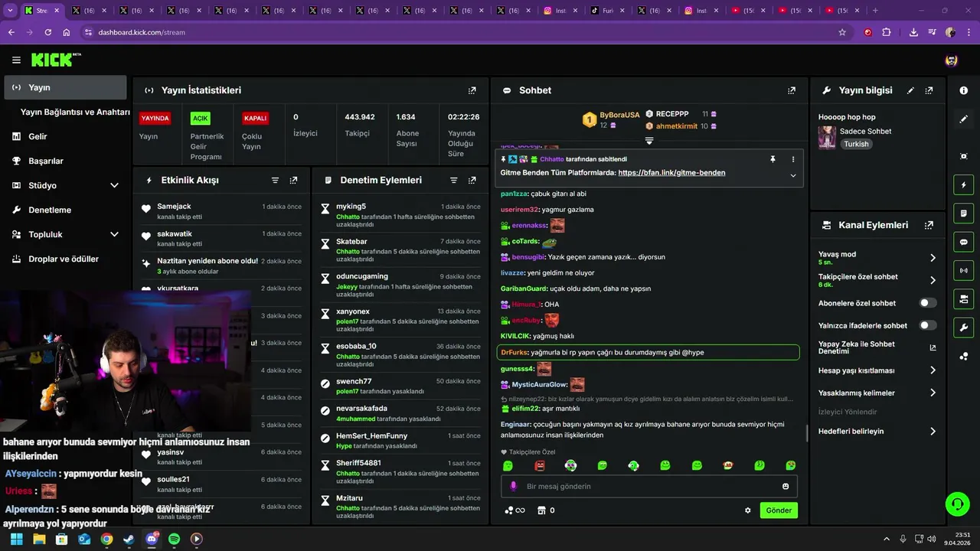The height and width of the screenshot is (551, 980).
Task: Open Discord from the Windows taskbar
Action: point(151,539)
